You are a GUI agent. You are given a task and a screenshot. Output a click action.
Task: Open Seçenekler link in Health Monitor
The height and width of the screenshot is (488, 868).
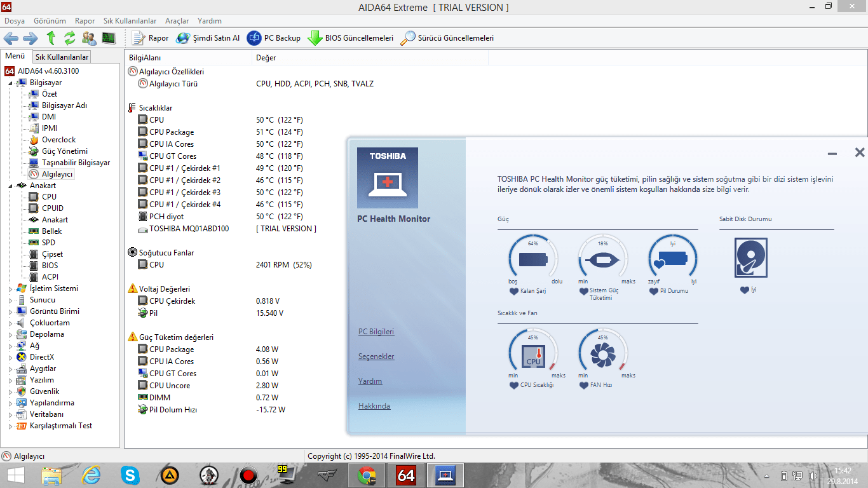tap(376, 356)
